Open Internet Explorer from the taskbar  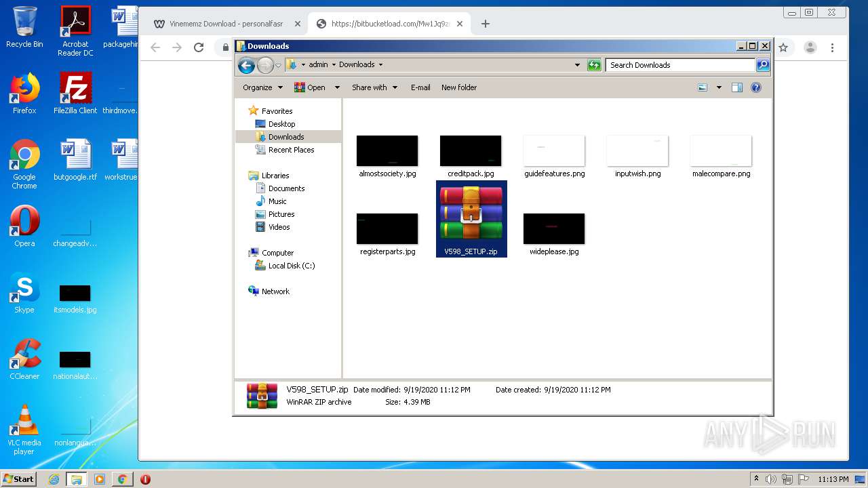54,479
